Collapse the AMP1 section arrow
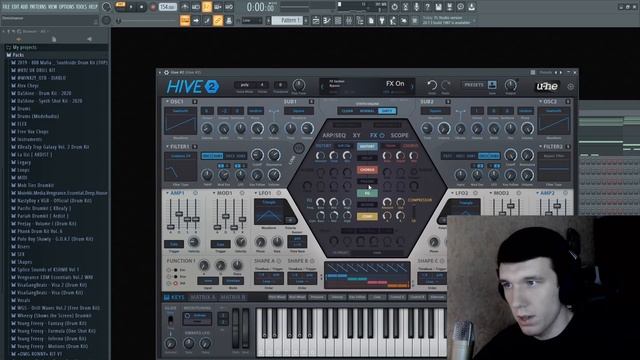Viewport: 640px width, 360px height. 167,193
